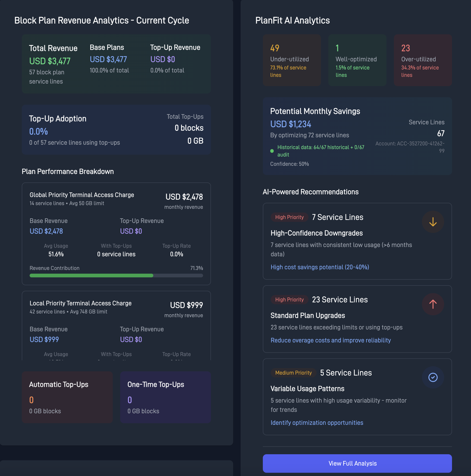
Task: Toggle the Medium Priority badge on Variable Usage
Action: point(293,373)
